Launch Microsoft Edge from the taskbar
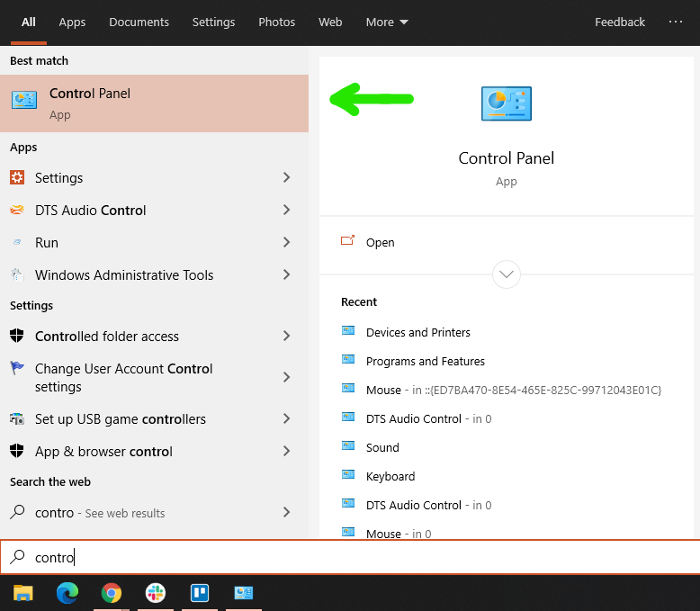The image size is (700, 611). point(67,593)
